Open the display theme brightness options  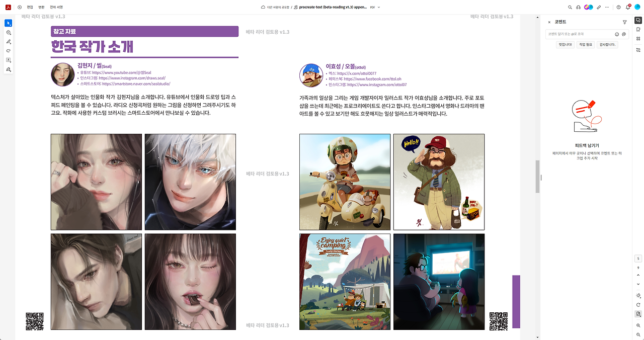click(x=638, y=296)
